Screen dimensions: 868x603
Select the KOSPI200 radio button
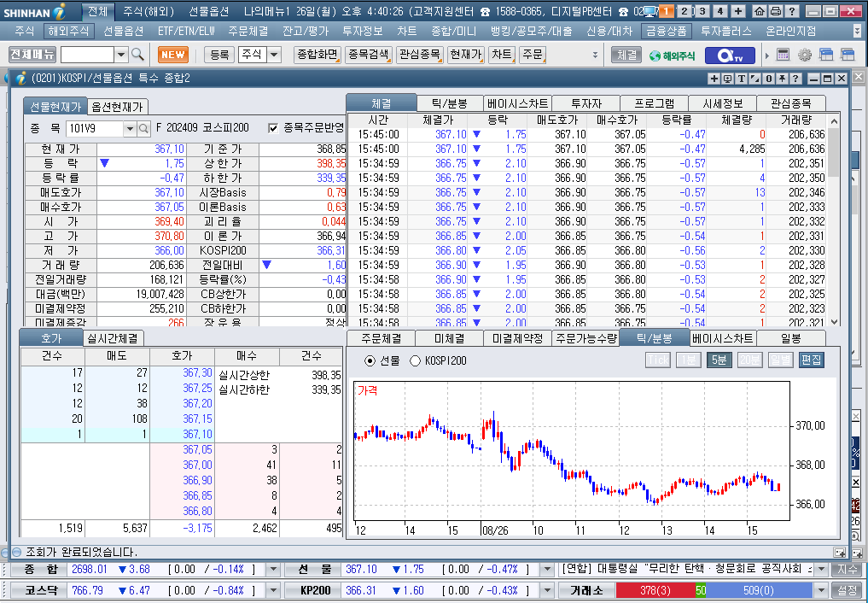(415, 361)
